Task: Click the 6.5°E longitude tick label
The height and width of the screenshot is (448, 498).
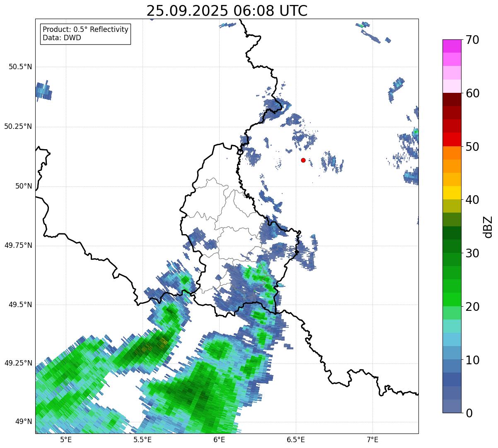Action: 296,440
